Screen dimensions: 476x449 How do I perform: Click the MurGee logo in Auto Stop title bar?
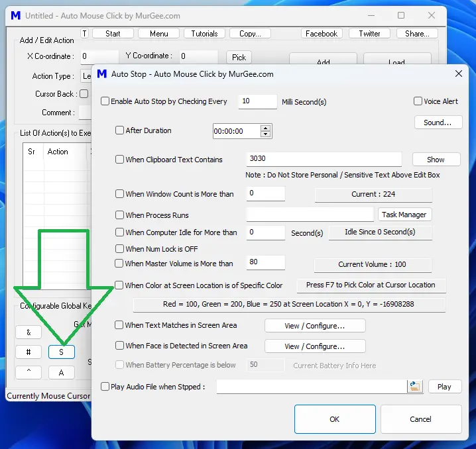coord(101,74)
